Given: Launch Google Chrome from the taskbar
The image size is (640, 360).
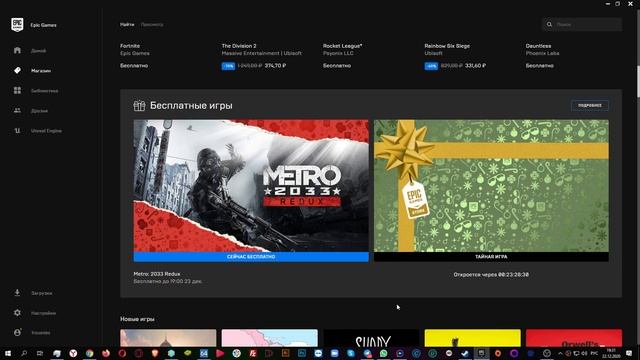Looking at the screenshot, I should click(x=89, y=353).
